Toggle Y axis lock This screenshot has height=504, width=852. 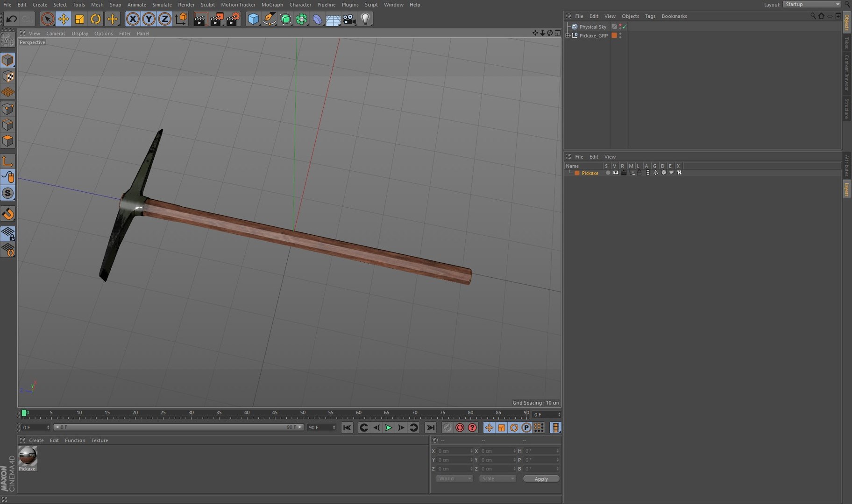pos(149,19)
